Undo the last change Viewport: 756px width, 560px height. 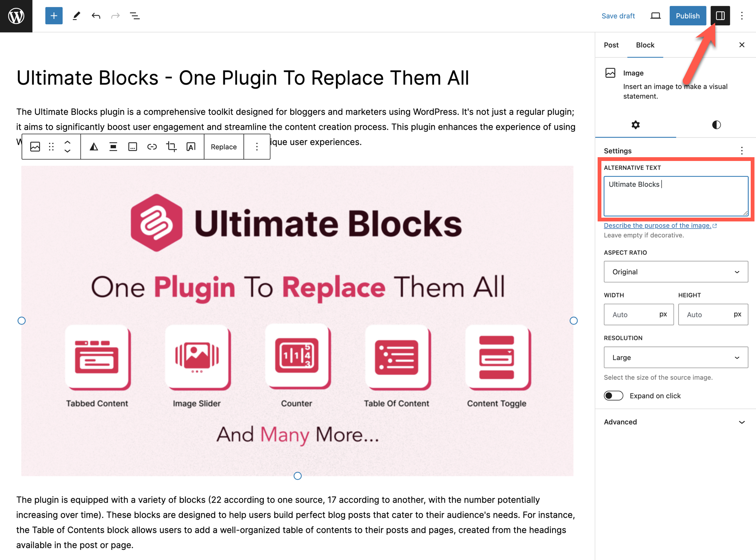[96, 15]
